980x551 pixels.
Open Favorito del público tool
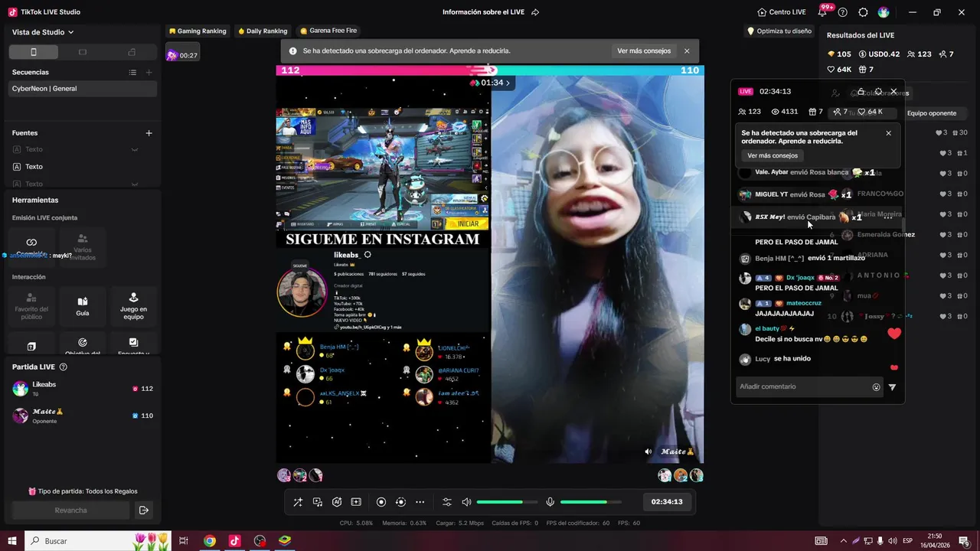click(x=31, y=305)
